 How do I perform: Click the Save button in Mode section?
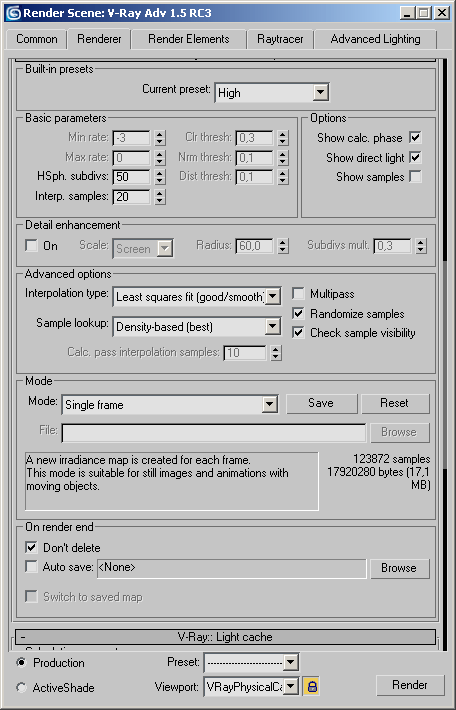pos(322,403)
